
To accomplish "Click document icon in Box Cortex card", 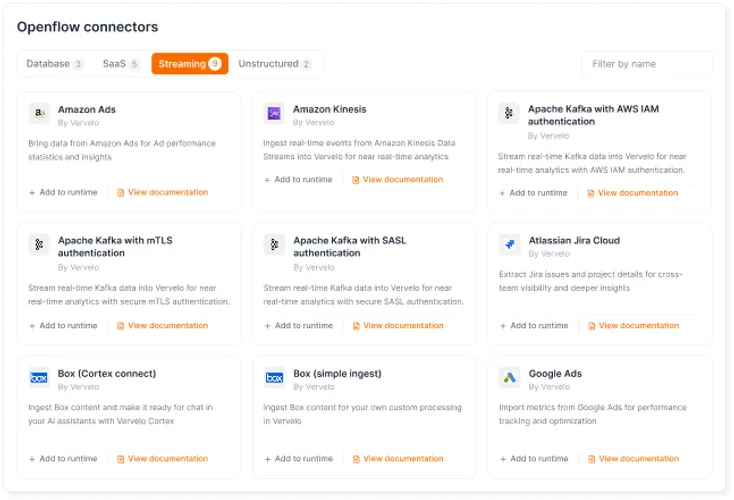I will coord(120,459).
